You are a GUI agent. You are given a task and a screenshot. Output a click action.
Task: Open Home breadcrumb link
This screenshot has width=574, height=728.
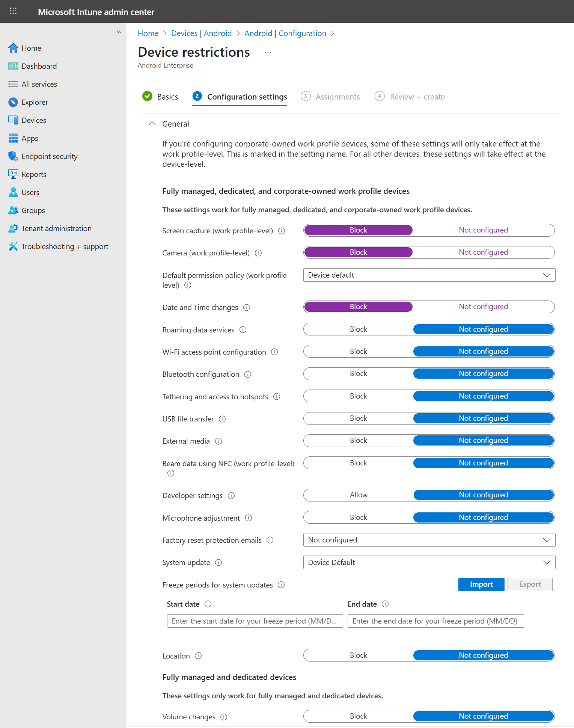tap(148, 33)
